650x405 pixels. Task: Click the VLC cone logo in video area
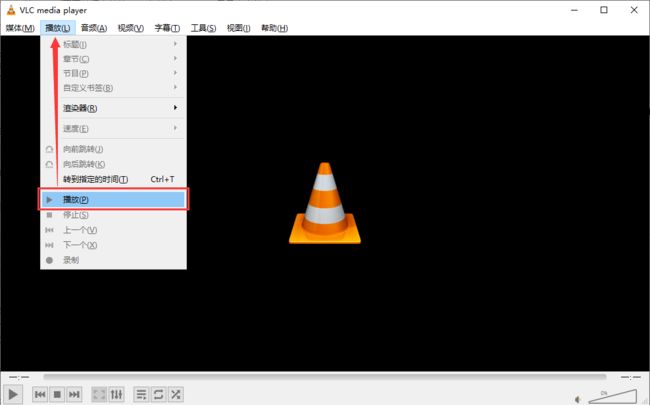325,203
